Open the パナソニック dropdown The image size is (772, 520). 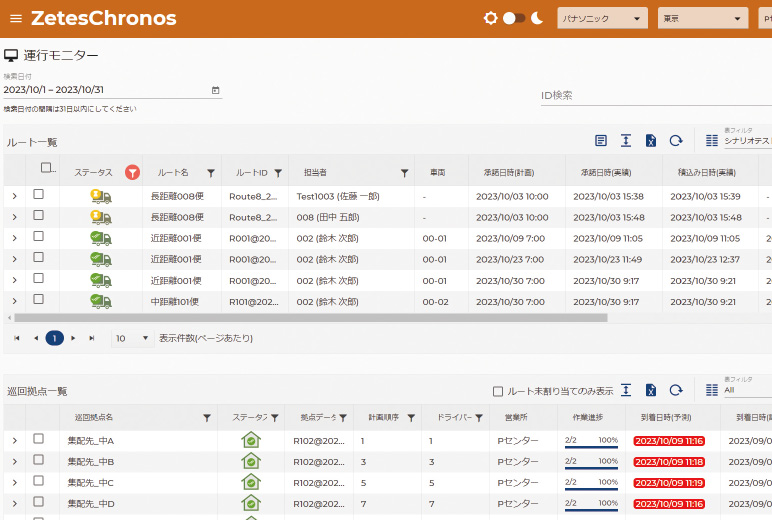pos(602,19)
